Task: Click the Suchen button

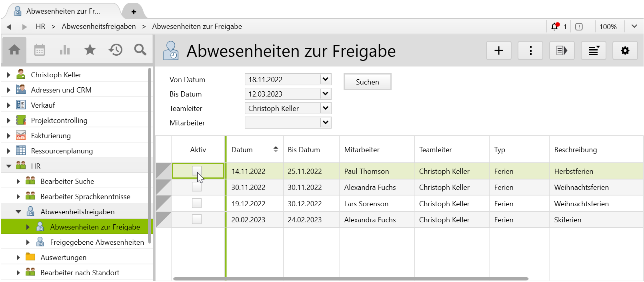Action: tap(367, 82)
